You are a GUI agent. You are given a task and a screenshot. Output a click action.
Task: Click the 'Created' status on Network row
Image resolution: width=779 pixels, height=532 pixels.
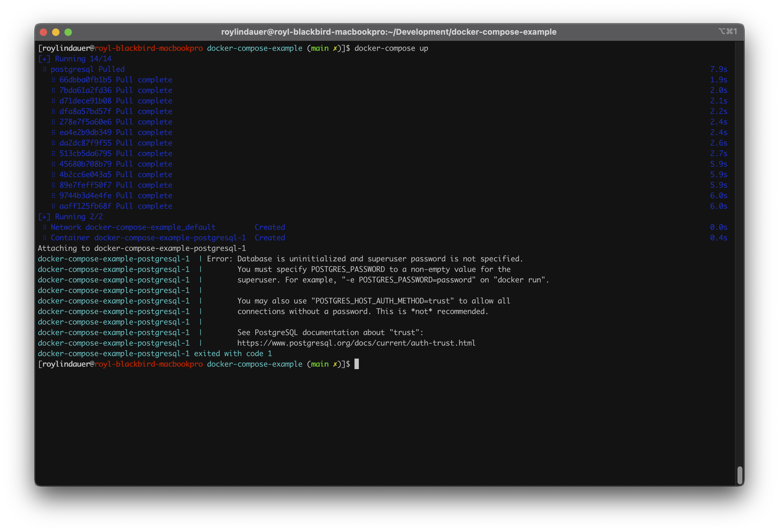tap(270, 227)
